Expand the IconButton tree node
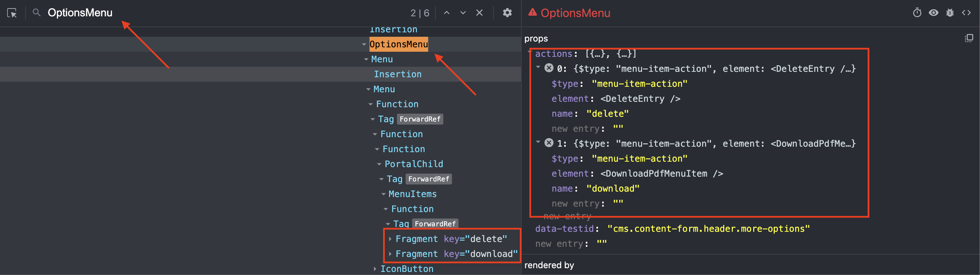Viewport: 980px width, 275px height. click(375, 269)
